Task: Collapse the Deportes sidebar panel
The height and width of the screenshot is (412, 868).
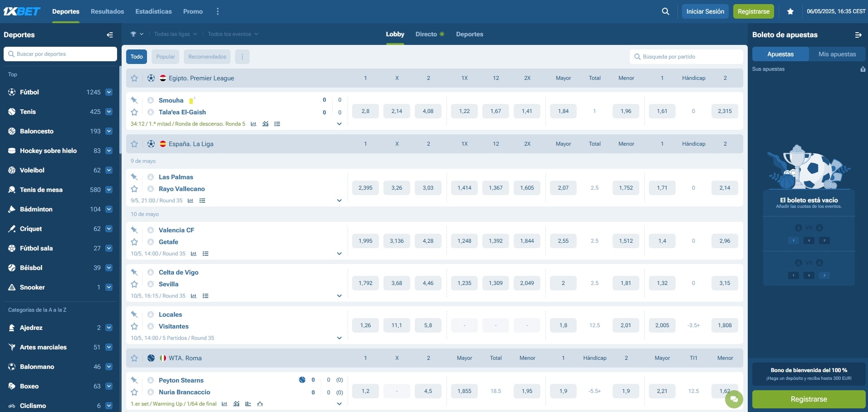Action: coord(110,35)
